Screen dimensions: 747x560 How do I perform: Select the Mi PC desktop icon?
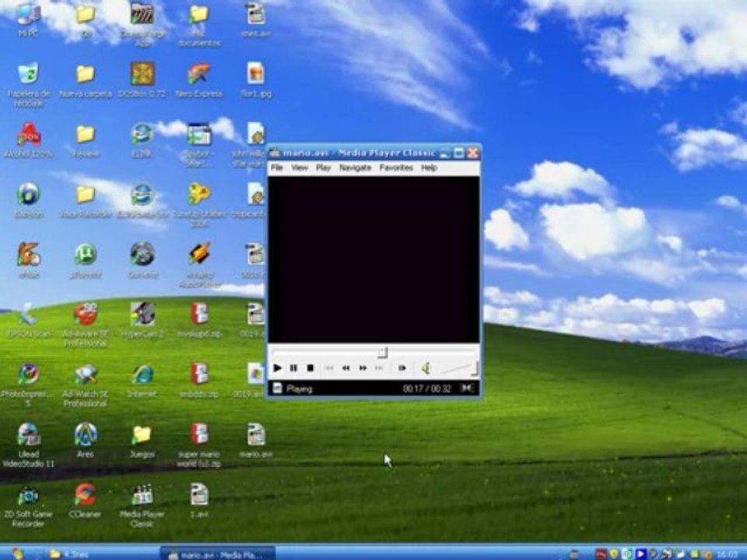28,19
